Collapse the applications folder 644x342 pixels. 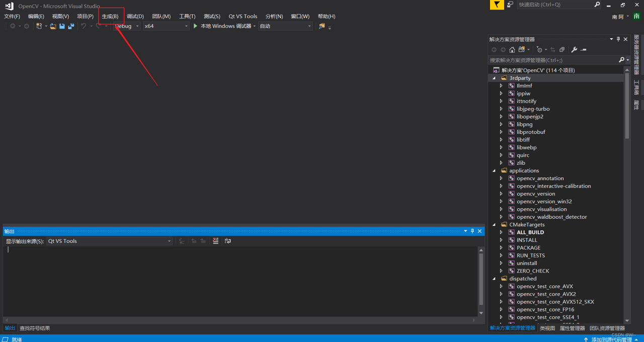pos(494,170)
